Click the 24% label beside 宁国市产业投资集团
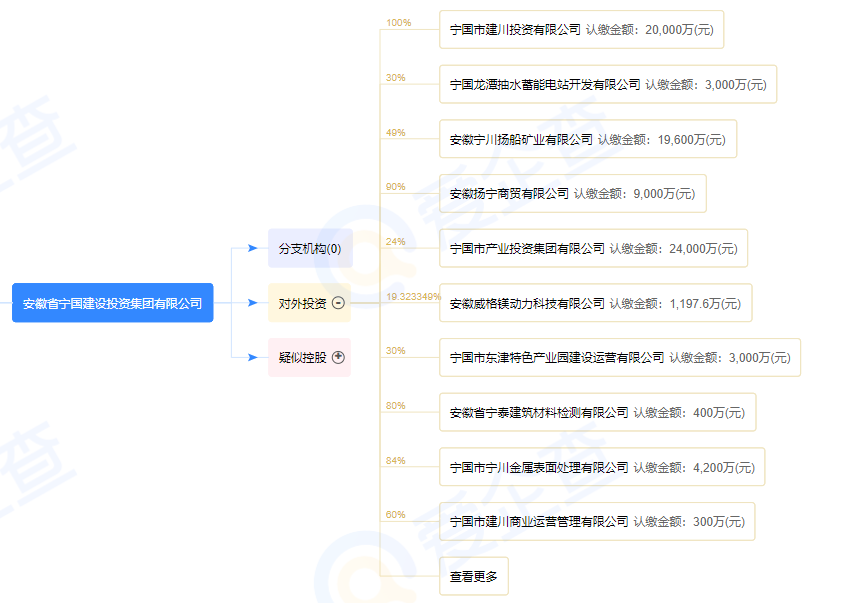Image resolution: width=847 pixels, height=603 pixels. 397,240
